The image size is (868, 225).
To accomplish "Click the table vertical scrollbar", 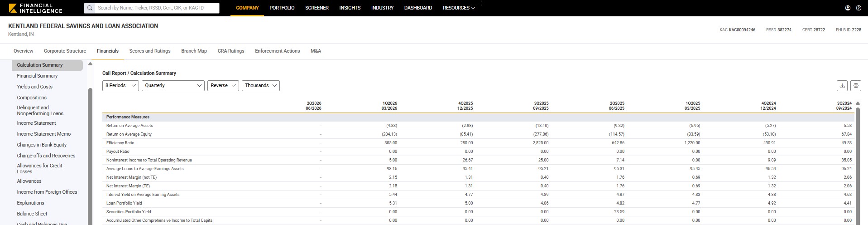I will (x=858, y=166).
